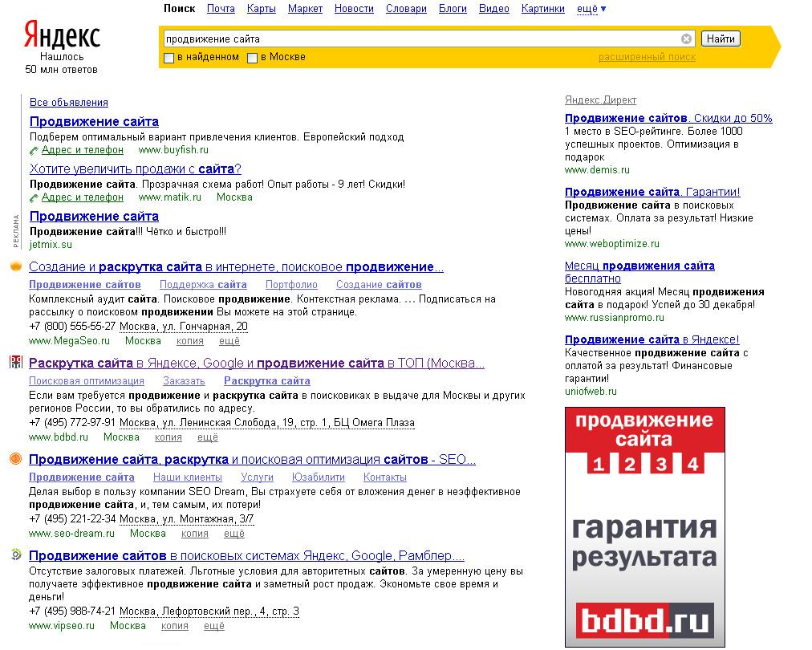This screenshot has width=812, height=650.
Task: Open the cached 'копия' of the bdbd.ru result
Action: (x=168, y=437)
